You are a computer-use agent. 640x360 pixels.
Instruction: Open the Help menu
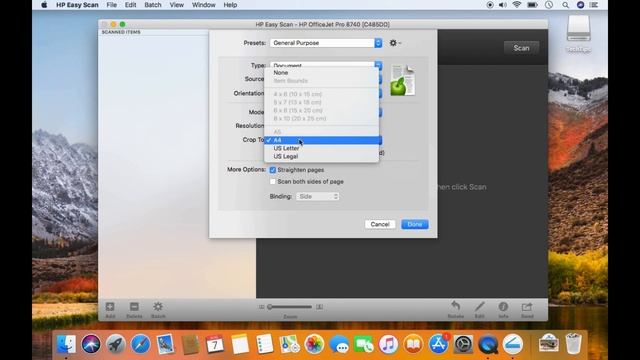230,5
